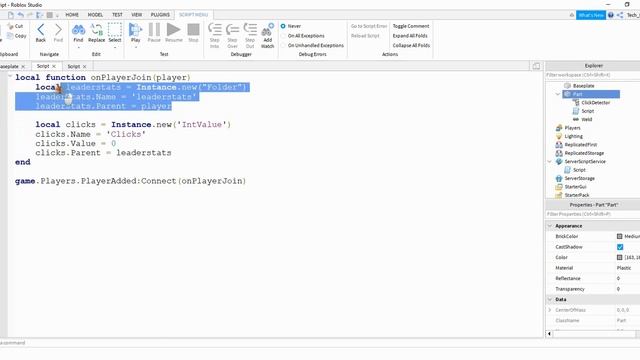This screenshot has height=360, width=640.
Task: Click Step Into debugger icon
Action: point(215,36)
